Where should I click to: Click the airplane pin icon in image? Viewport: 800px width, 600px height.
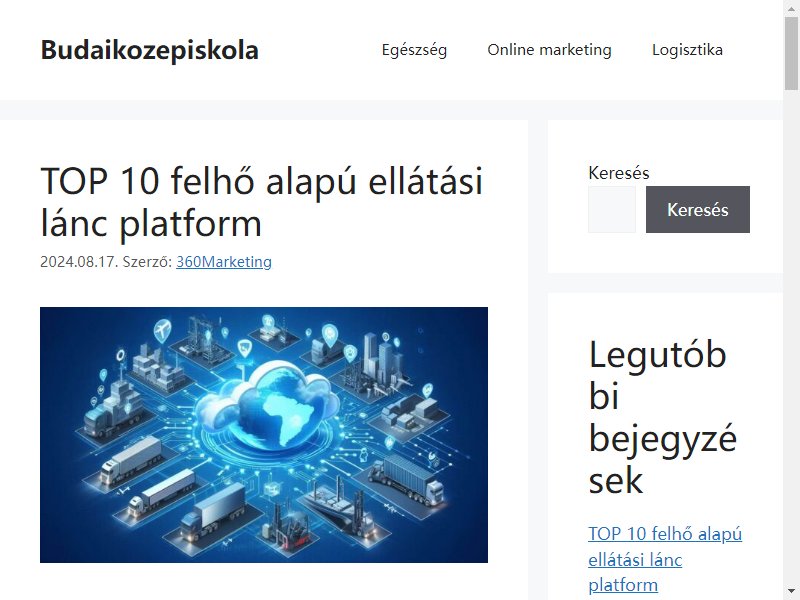pos(162,330)
